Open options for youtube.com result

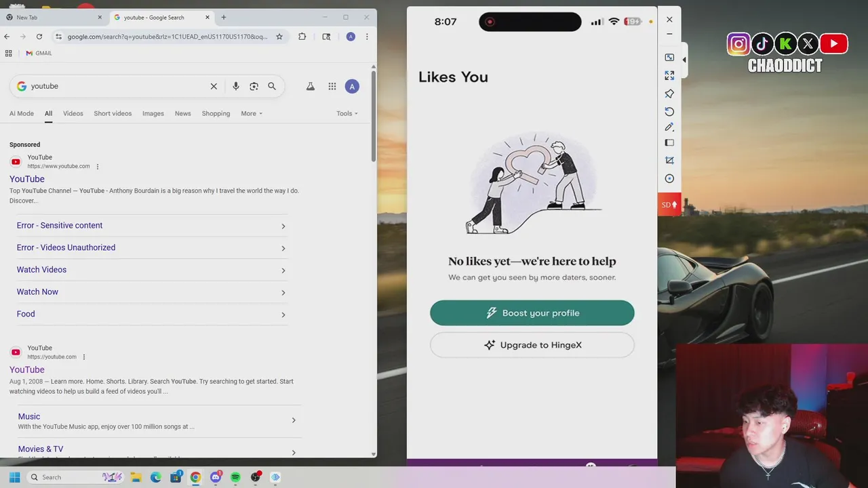84,357
